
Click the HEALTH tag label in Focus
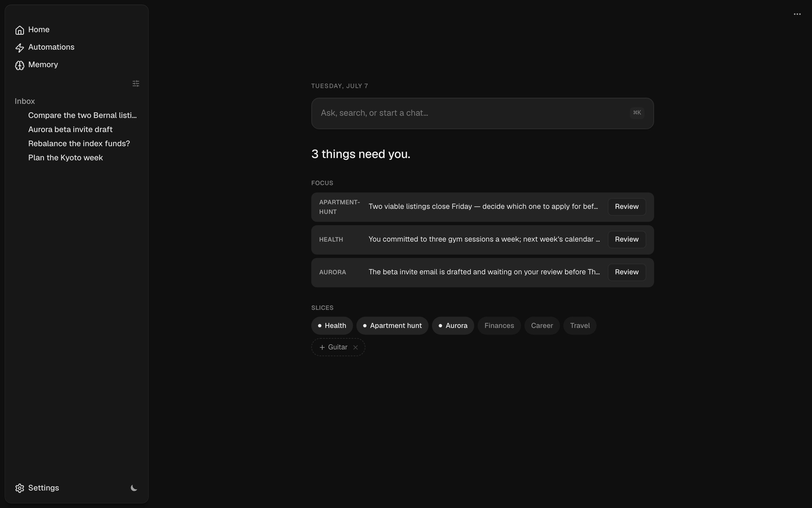[x=331, y=240]
